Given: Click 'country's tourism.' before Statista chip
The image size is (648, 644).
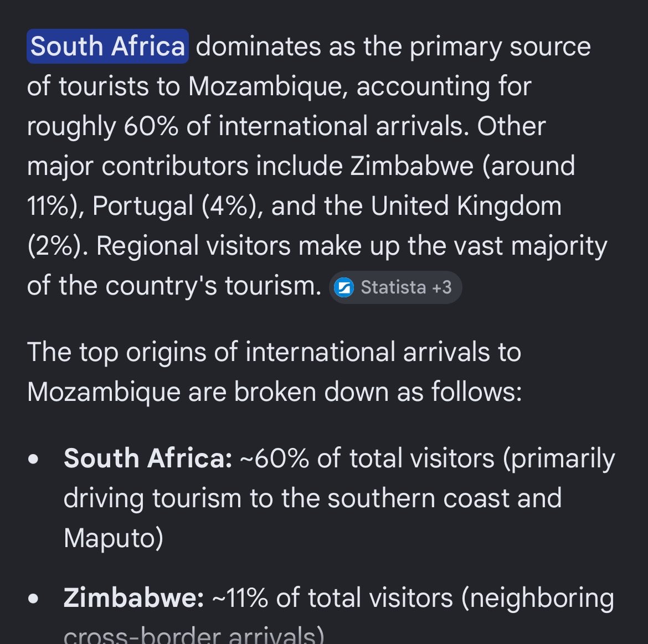Looking at the screenshot, I should (213, 285).
